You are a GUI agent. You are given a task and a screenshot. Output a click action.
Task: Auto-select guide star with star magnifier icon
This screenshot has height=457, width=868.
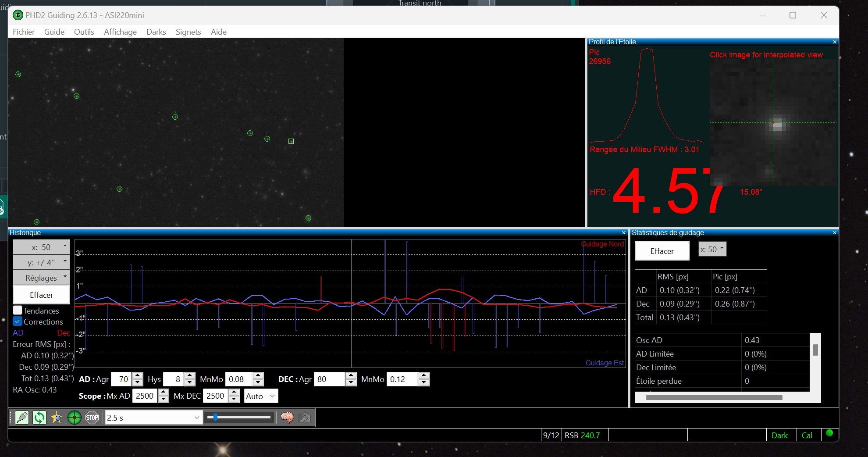point(57,418)
